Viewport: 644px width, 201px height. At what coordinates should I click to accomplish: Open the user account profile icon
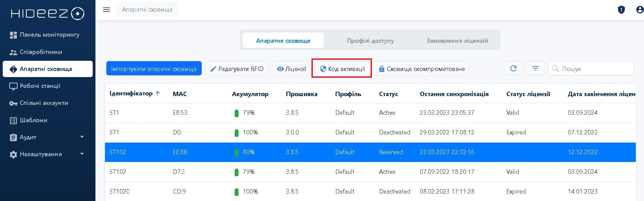[640, 10]
